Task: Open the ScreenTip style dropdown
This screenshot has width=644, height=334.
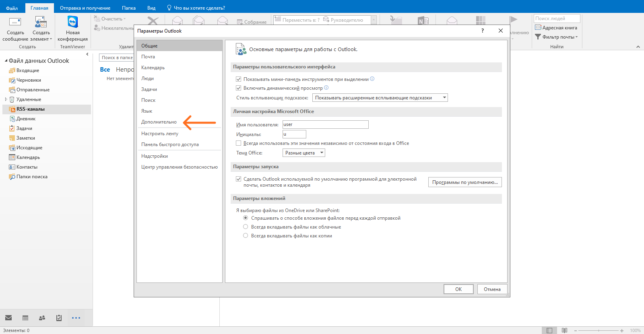Action: (380, 98)
